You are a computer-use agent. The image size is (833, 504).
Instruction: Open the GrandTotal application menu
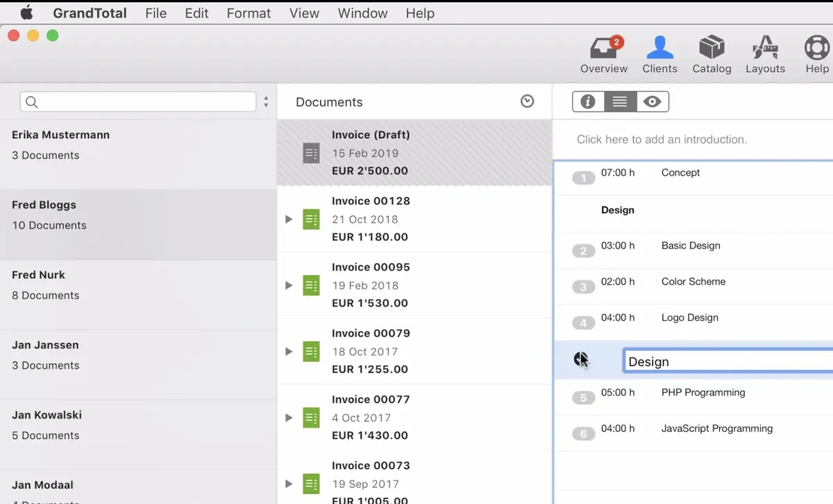[90, 13]
